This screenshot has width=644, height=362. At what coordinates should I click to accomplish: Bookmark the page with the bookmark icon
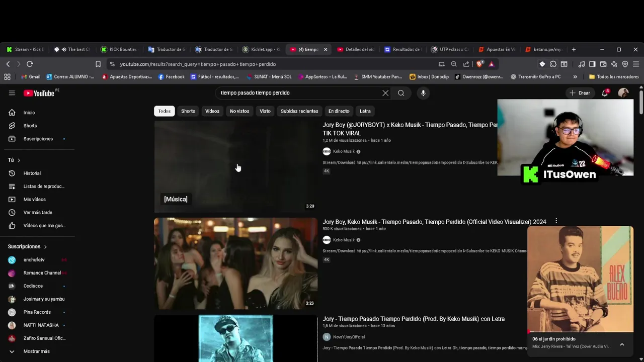(x=98, y=64)
